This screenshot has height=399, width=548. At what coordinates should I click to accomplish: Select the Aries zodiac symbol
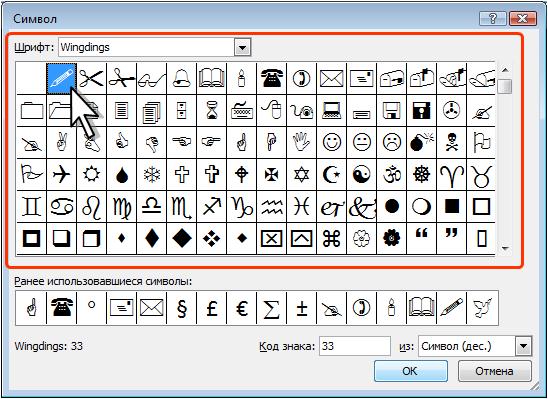pyautogui.click(x=452, y=174)
